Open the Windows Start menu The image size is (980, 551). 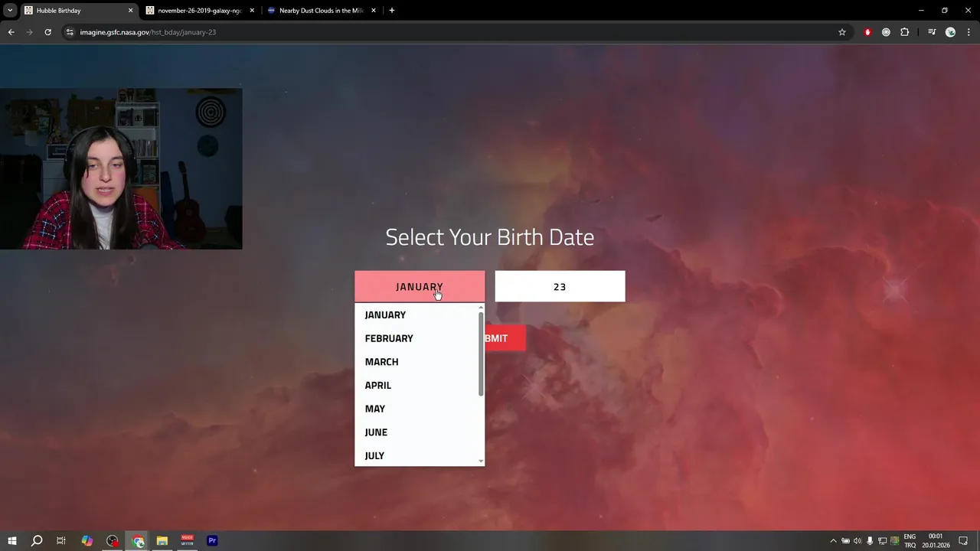tap(12, 541)
